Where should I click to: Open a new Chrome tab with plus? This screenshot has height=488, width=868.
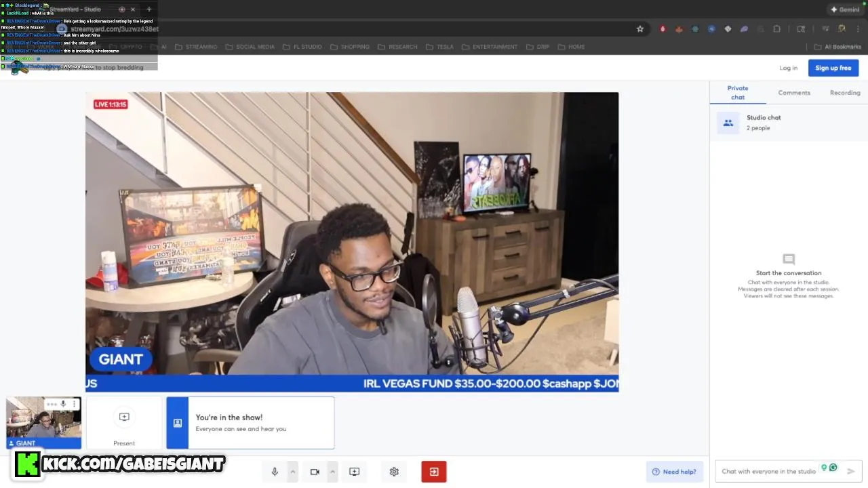coord(149,9)
